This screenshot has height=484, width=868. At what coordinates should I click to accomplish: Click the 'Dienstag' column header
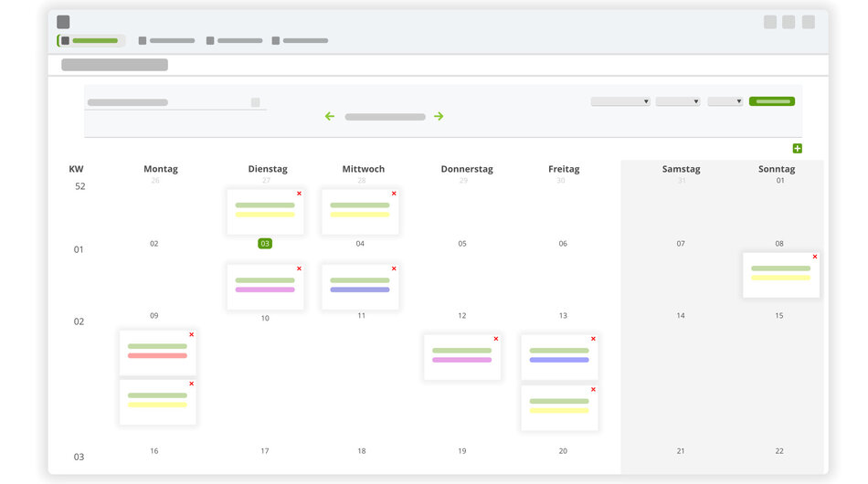coord(268,169)
